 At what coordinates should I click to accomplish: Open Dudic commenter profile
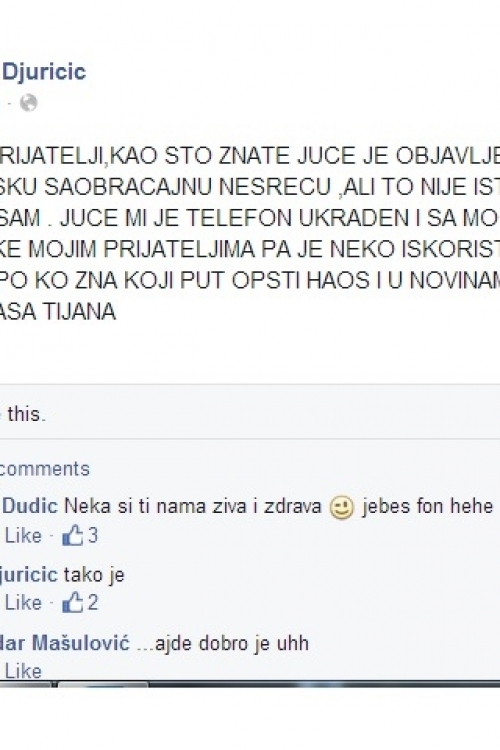tap(29, 506)
